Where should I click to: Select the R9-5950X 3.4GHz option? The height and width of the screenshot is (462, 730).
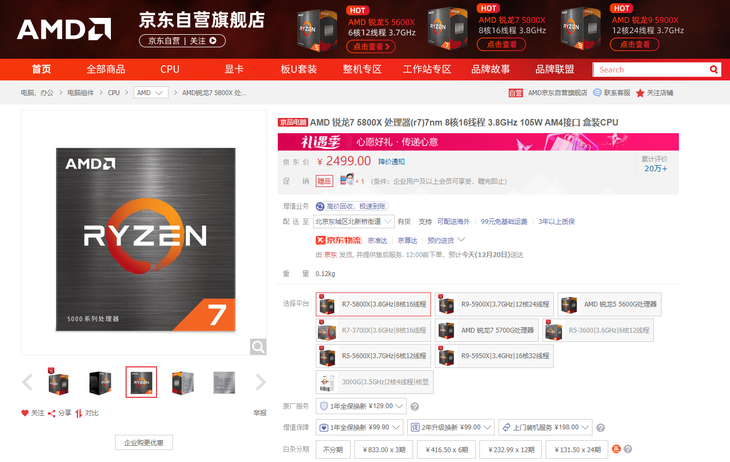pyautogui.click(x=494, y=356)
